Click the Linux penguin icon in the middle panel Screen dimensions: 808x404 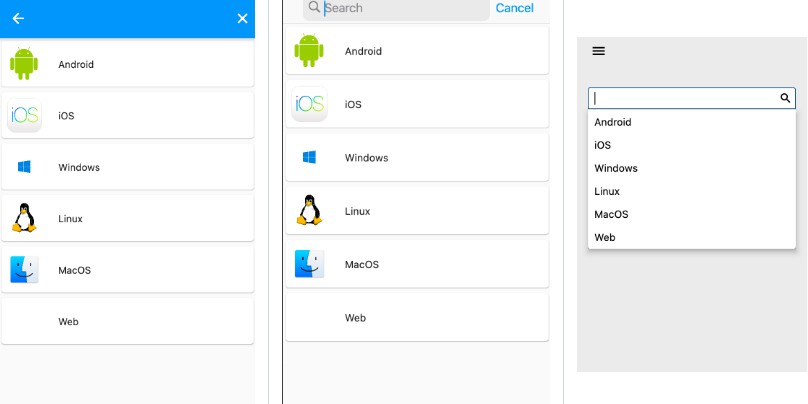tap(309, 210)
